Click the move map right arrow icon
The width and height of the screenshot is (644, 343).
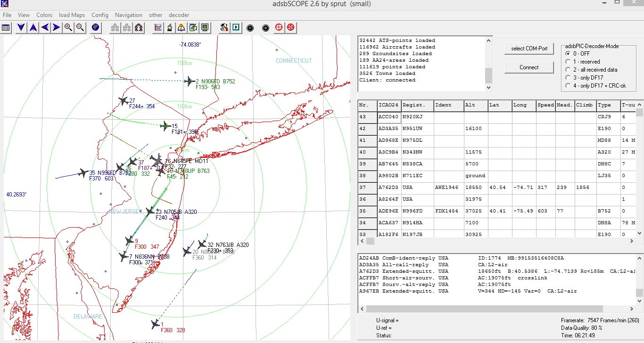[57, 27]
